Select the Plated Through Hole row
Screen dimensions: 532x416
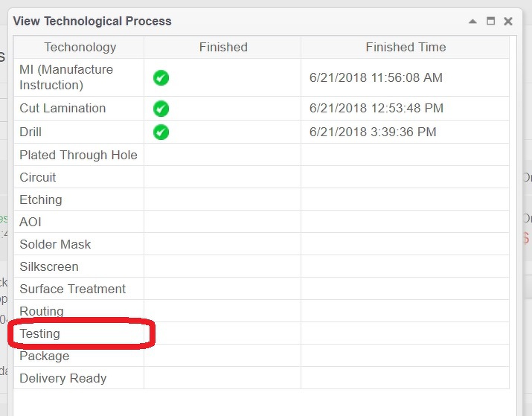(78, 155)
